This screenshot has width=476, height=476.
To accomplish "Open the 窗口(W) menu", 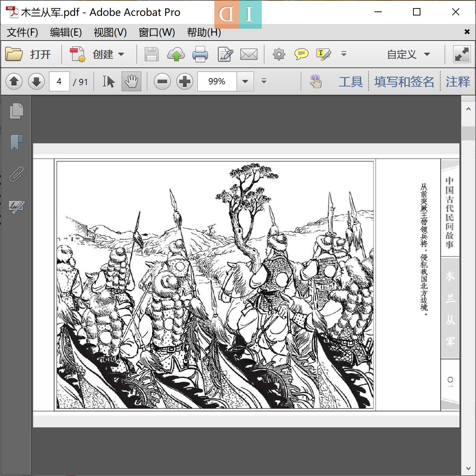I will (x=157, y=32).
